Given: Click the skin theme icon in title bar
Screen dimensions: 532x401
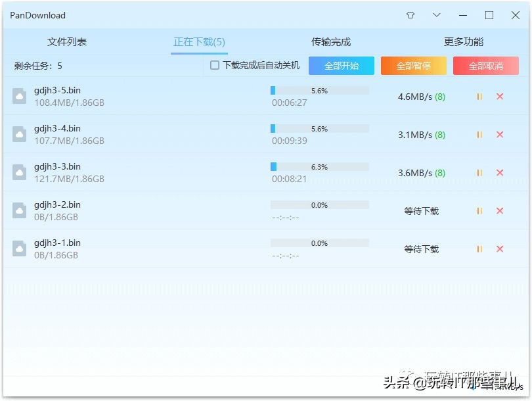Looking at the screenshot, I should pyautogui.click(x=409, y=14).
